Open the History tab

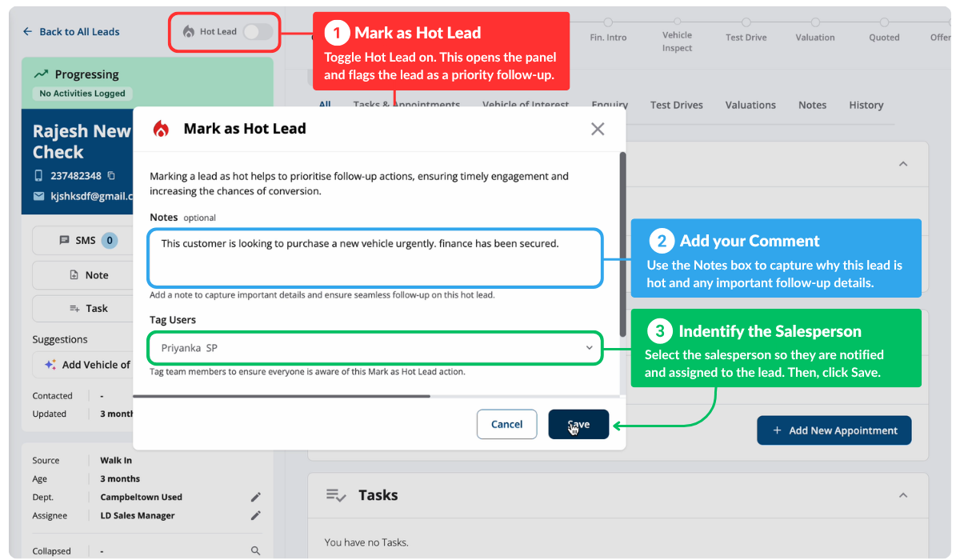click(x=866, y=105)
